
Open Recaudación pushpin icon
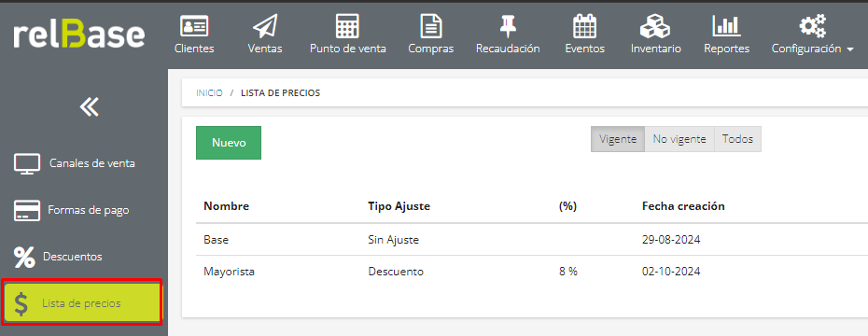tap(508, 26)
